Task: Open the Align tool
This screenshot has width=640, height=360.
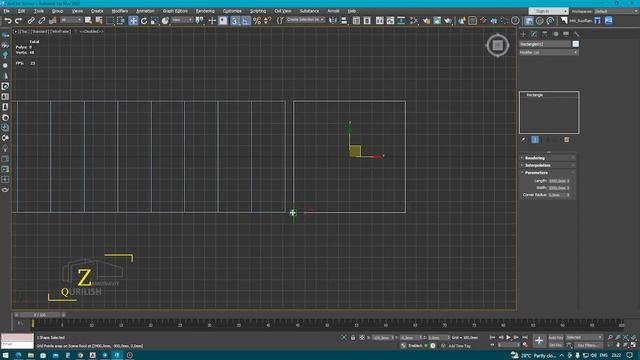Action: pos(344,20)
